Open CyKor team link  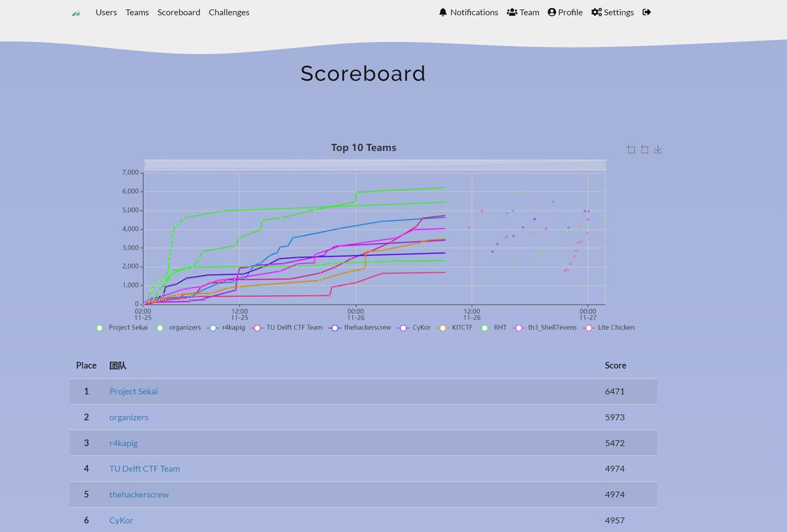[x=121, y=520]
